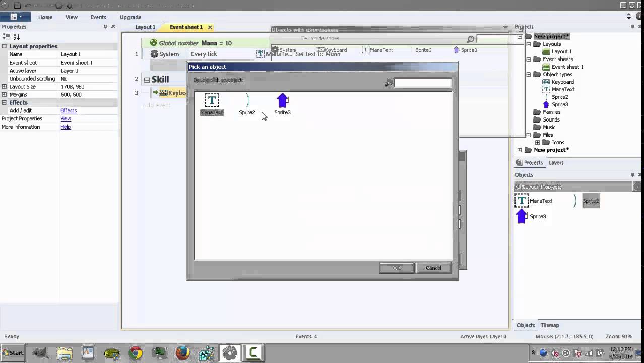Collapse the Files folder in Projects
This screenshot has width=644, height=363.
pyautogui.click(x=529, y=135)
